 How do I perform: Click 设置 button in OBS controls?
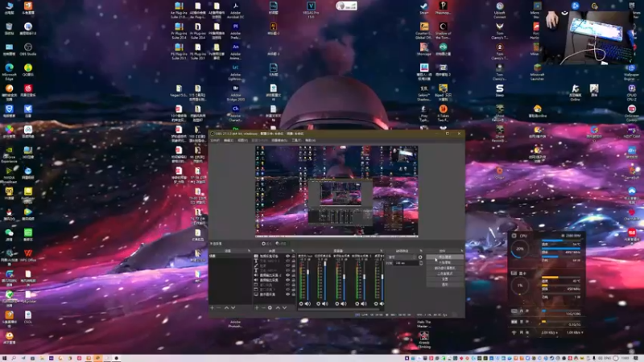(x=445, y=279)
